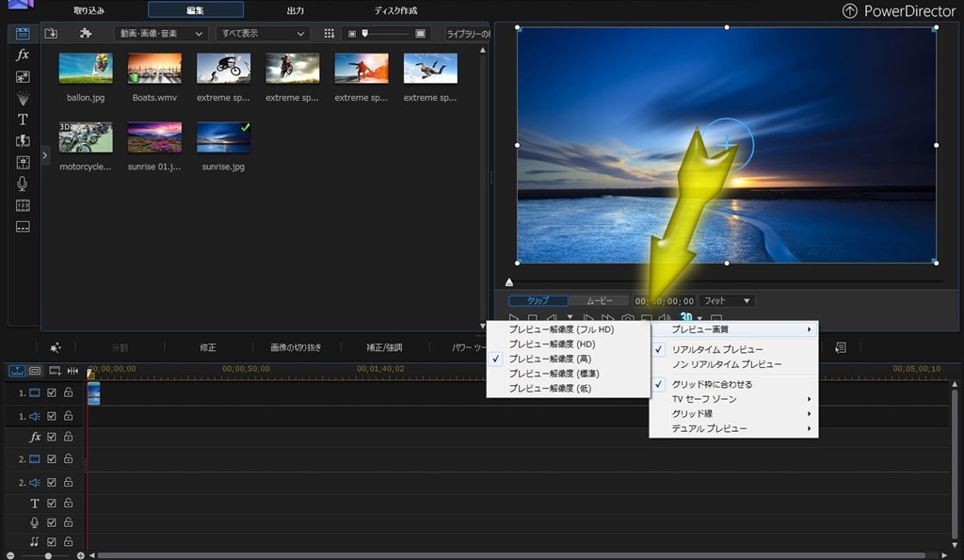Toggle voice track enable checkbox
Screen dimensions: 964x560
[52, 522]
